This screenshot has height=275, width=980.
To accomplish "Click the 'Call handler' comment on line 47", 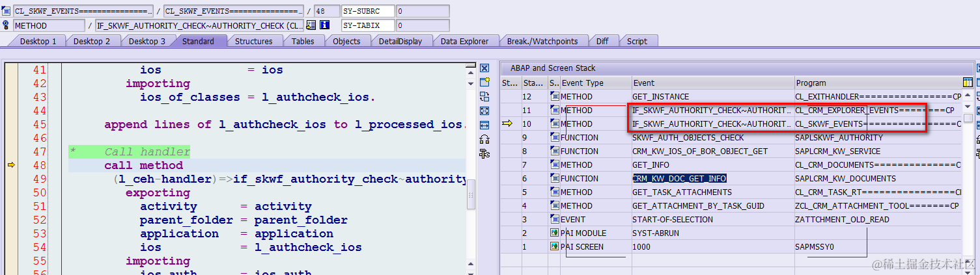I will (147, 151).
